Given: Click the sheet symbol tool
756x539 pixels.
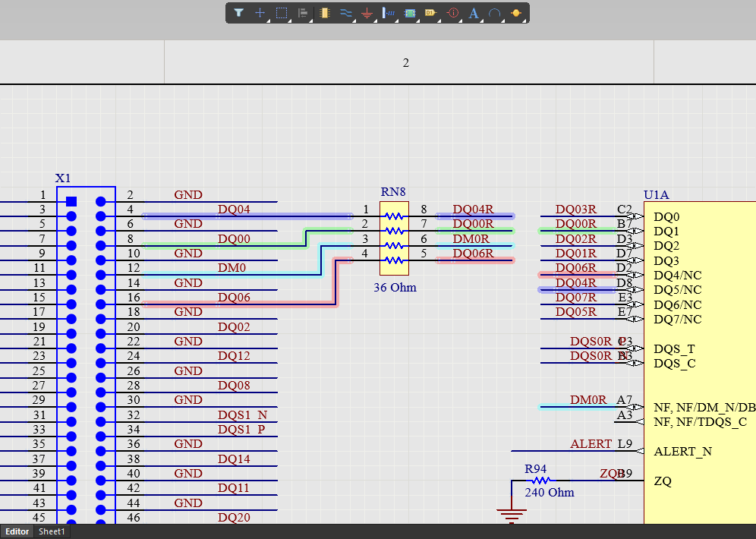Looking at the screenshot, I should pyautogui.click(x=410, y=13).
